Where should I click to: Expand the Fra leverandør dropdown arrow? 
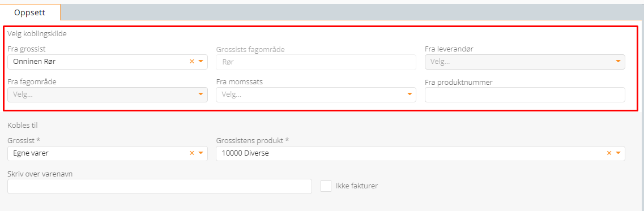[618, 62]
